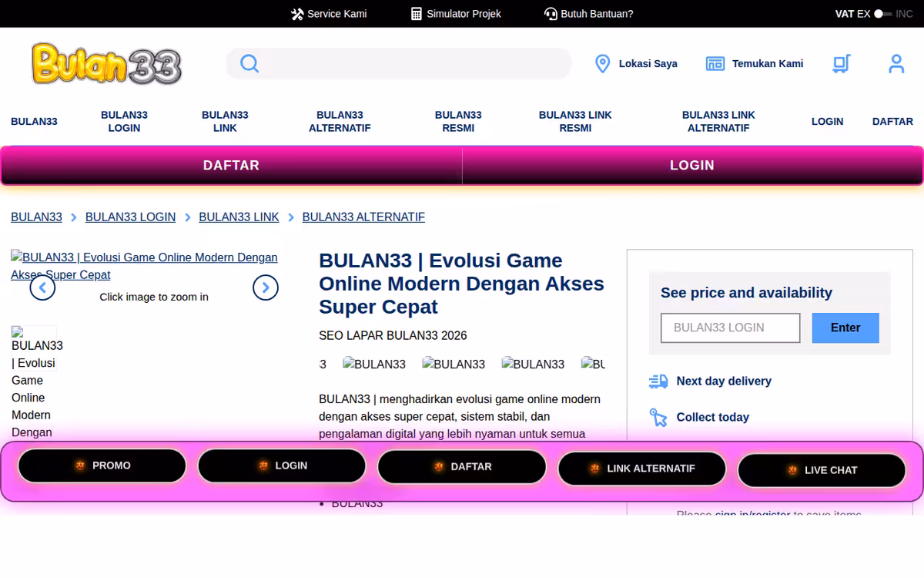The width and height of the screenshot is (924, 578).
Task: Open DAFTAR in the navigation menu
Action: (892, 122)
